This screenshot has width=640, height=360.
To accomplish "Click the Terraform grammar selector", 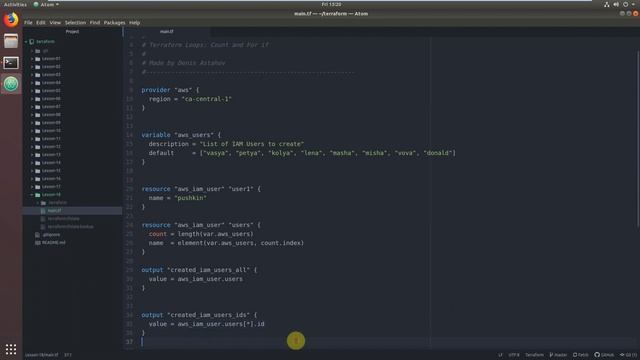I will tap(534, 355).
